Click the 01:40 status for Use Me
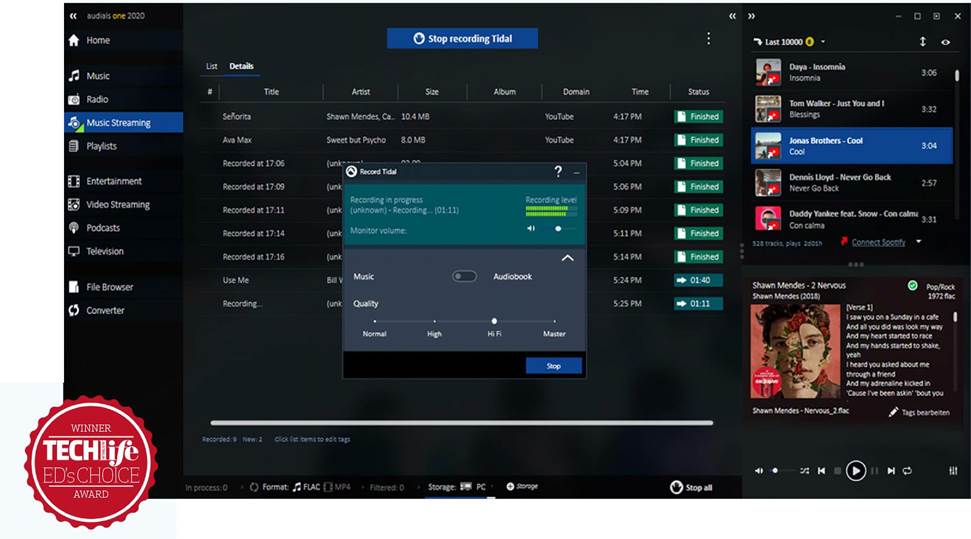The width and height of the screenshot is (971, 539). [699, 280]
